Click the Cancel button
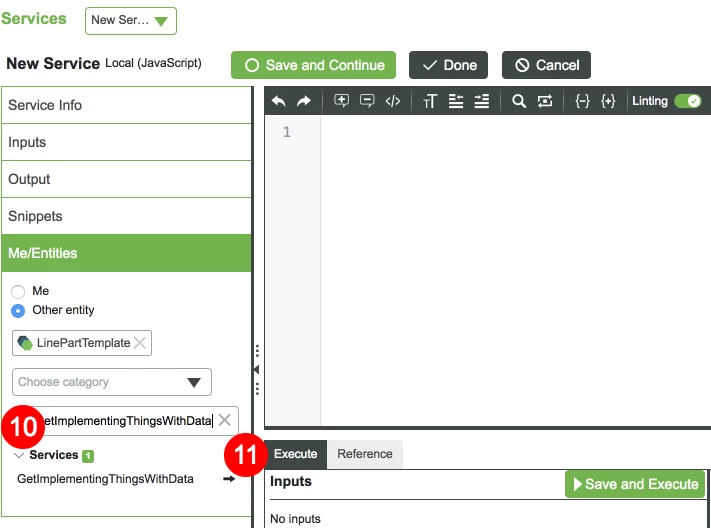Viewport: 711px width, 528px height. click(x=546, y=65)
